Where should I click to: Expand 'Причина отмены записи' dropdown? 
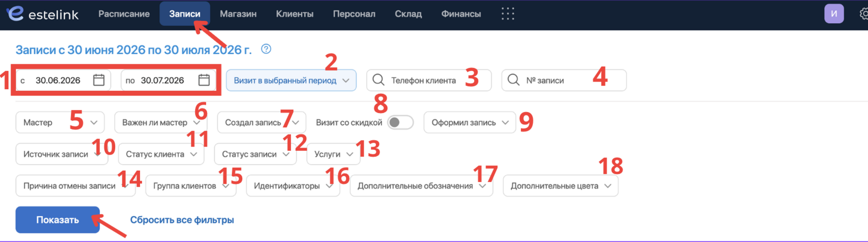point(75,186)
